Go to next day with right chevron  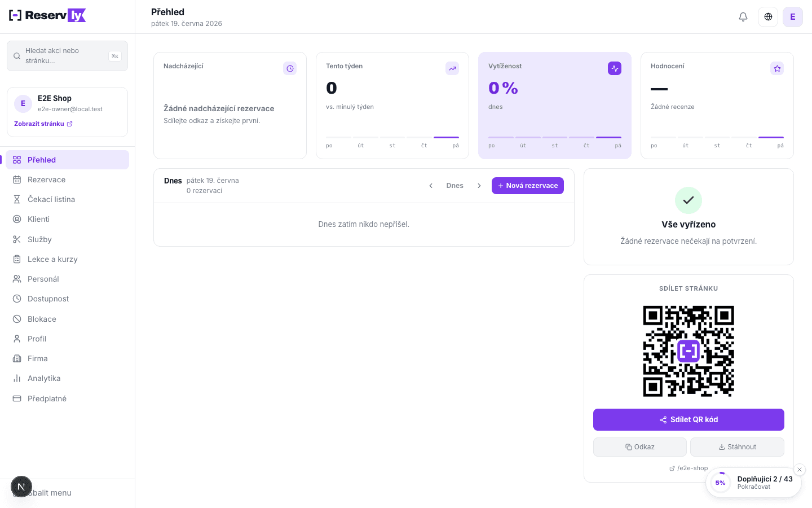tap(479, 186)
